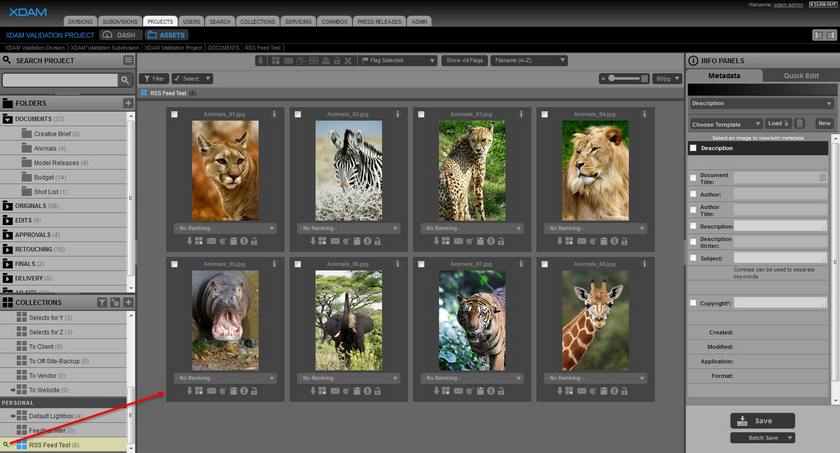Screen dimensions: 840x453
Task: Add a new collection with the plus icon
Action: tap(128, 302)
